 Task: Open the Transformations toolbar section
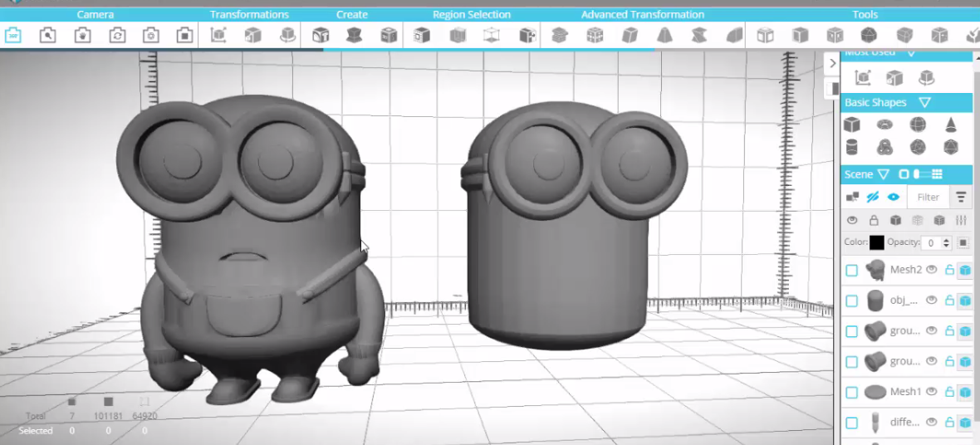[x=249, y=14]
